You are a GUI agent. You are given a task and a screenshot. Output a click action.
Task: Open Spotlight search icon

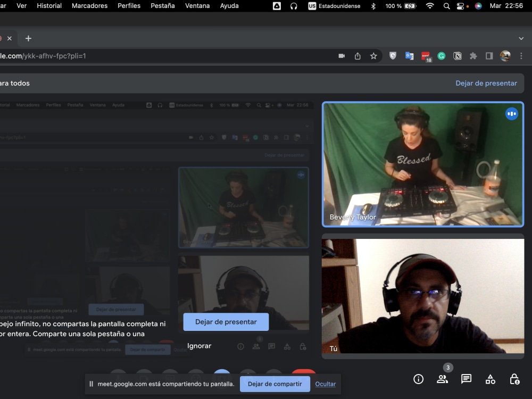coord(447,6)
